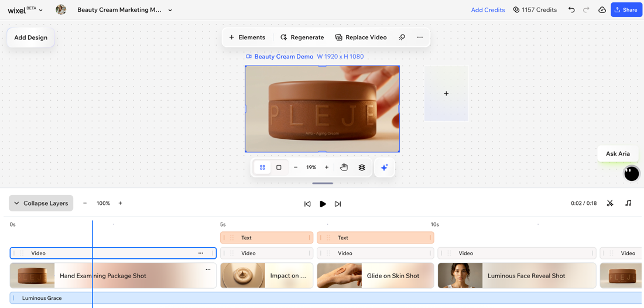The height and width of the screenshot is (308, 644).
Task: Skip to the previous clip
Action: tap(307, 204)
